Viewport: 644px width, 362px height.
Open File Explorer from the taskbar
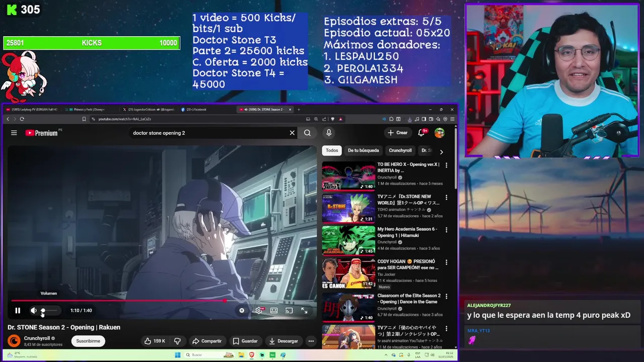pos(241,355)
